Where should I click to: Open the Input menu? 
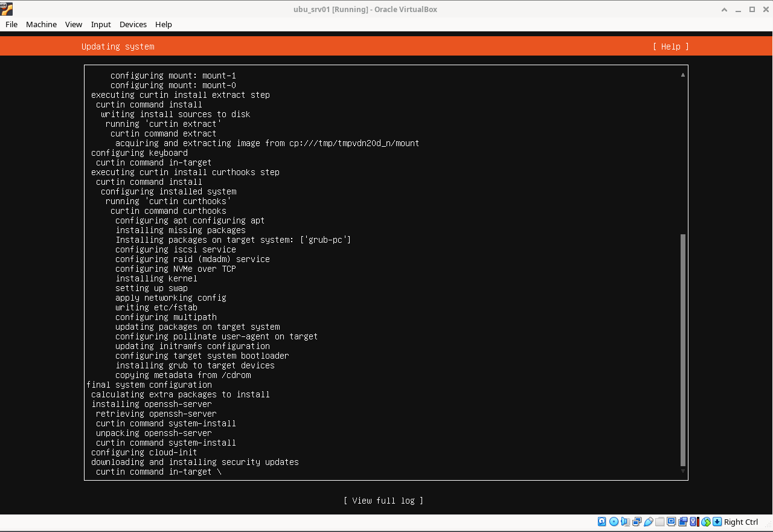(x=101, y=24)
